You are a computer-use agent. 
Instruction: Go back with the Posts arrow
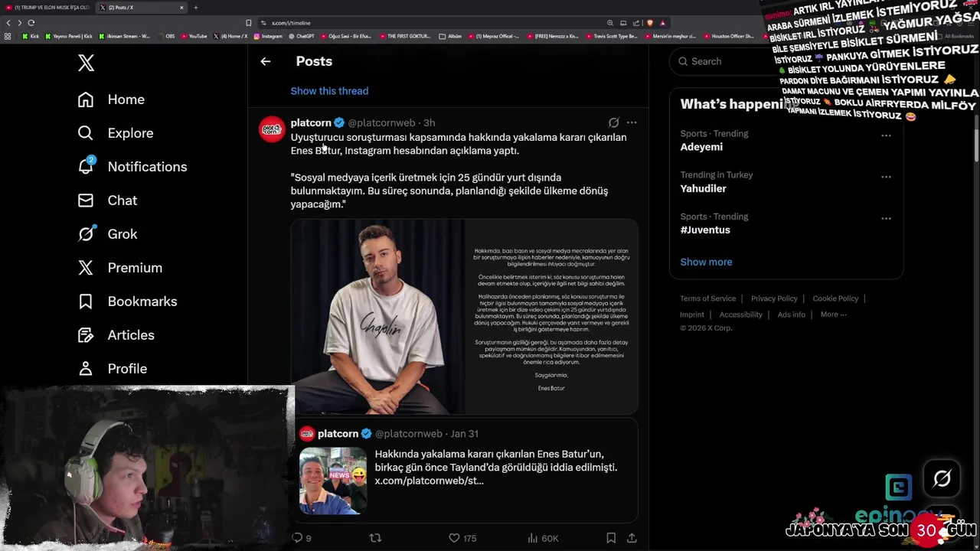pyautogui.click(x=265, y=61)
